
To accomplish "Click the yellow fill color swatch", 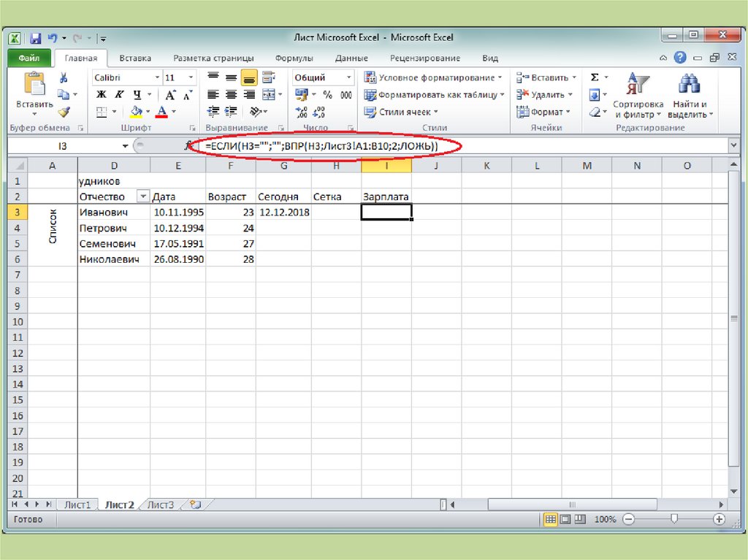I will [137, 112].
